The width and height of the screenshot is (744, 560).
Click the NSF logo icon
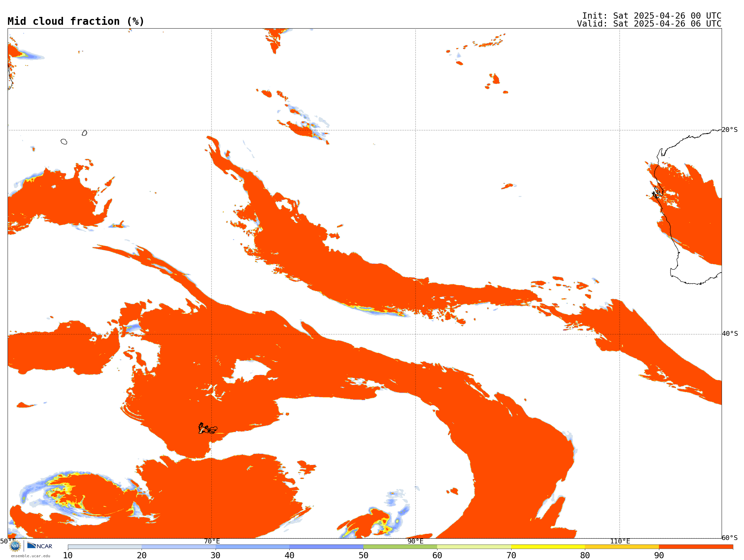(x=15, y=546)
